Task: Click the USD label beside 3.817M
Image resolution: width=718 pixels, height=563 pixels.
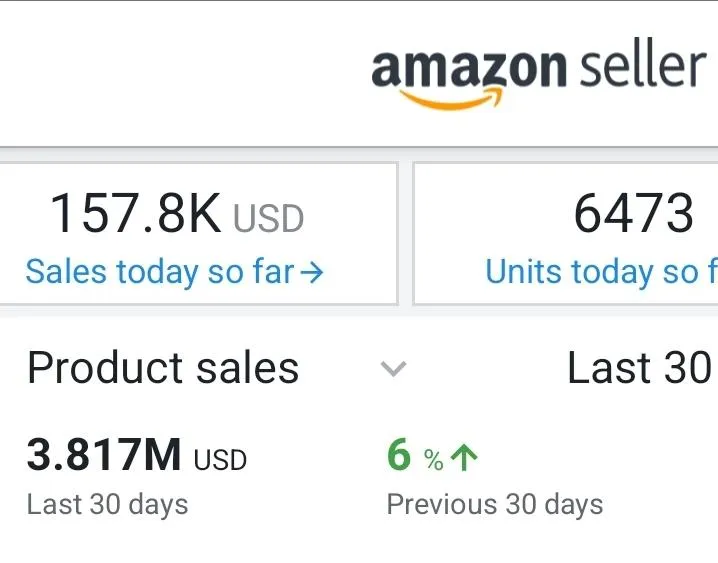Action: coord(220,460)
